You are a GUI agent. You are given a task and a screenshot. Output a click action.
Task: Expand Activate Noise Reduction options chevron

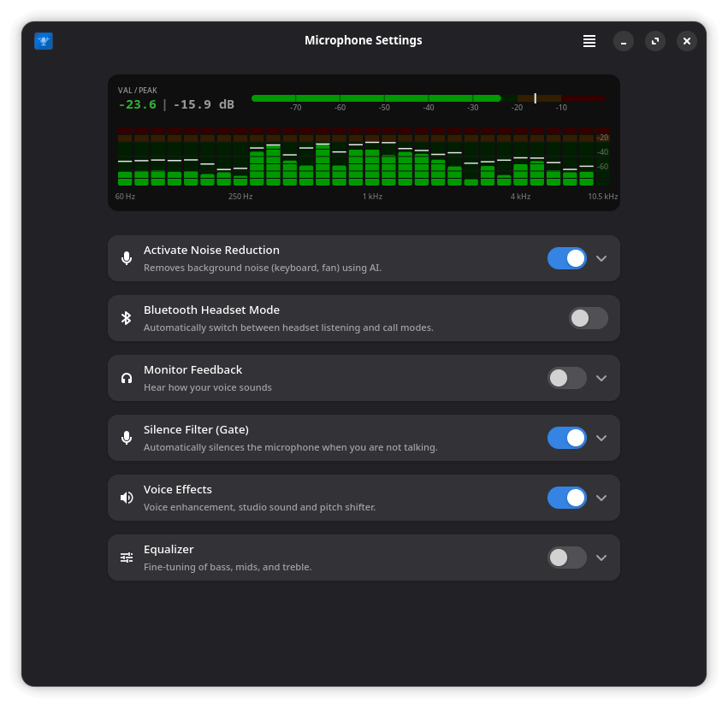pos(601,258)
